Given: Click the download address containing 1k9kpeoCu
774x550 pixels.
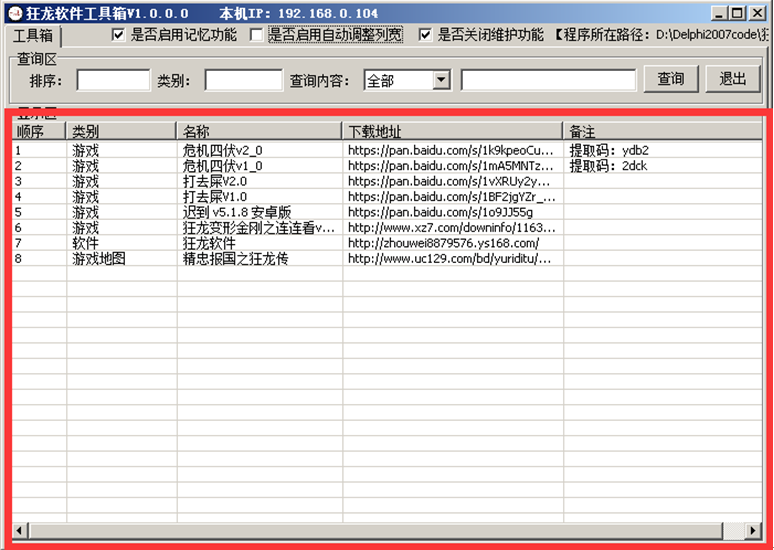Looking at the screenshot, I should tap(451, 151).
